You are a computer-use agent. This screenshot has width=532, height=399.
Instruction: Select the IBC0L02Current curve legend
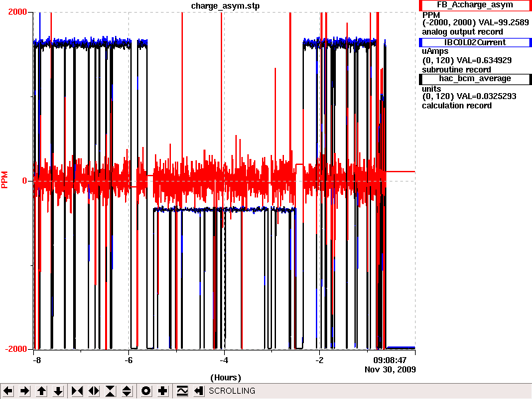(475, 43)
